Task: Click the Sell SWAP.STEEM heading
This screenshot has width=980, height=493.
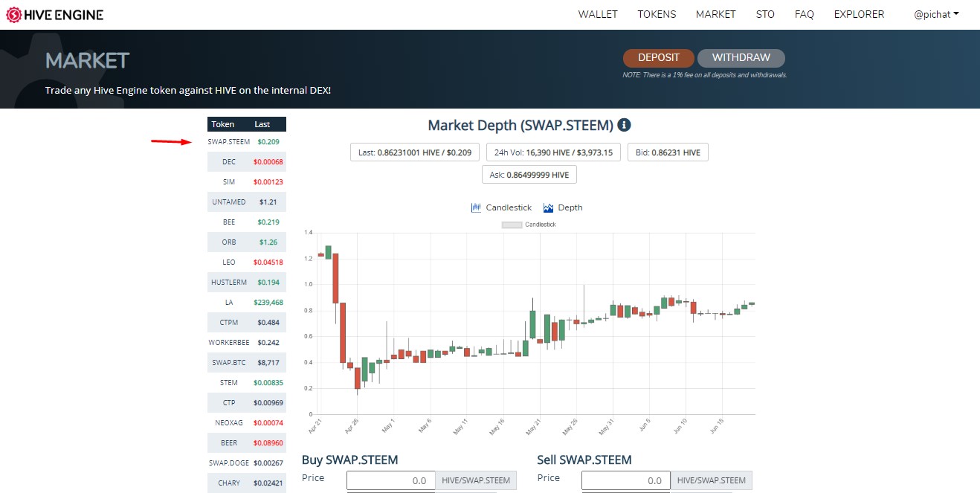Action: pos(584,460)
